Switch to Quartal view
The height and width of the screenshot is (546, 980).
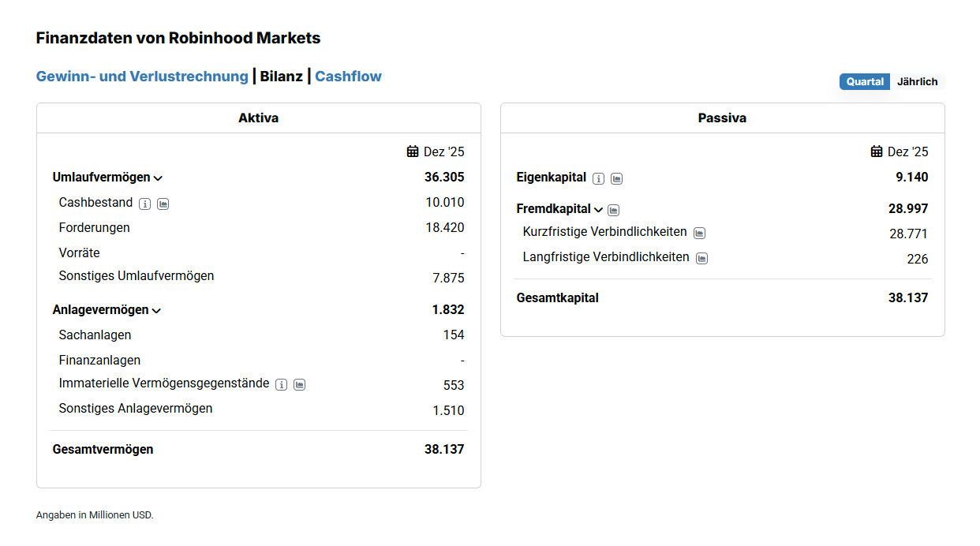pyautogui.click(x=865, y=82)
